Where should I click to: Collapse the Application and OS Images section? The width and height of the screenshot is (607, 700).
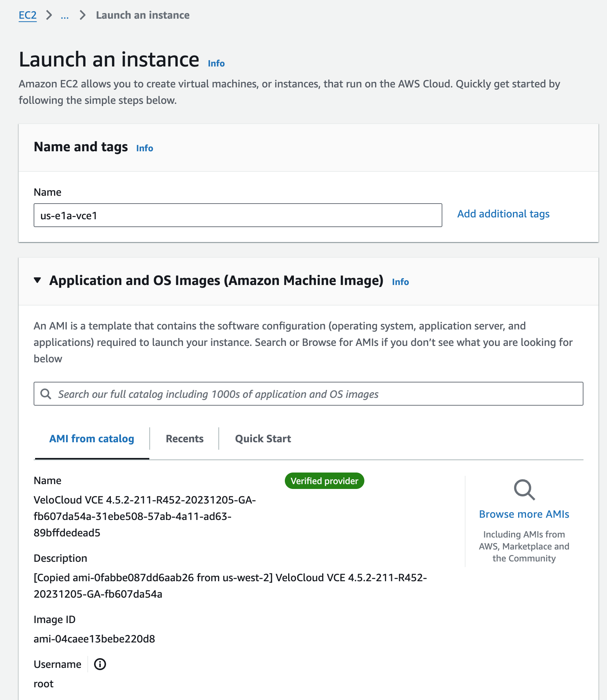pyautogui.click(x=37, y=280)
